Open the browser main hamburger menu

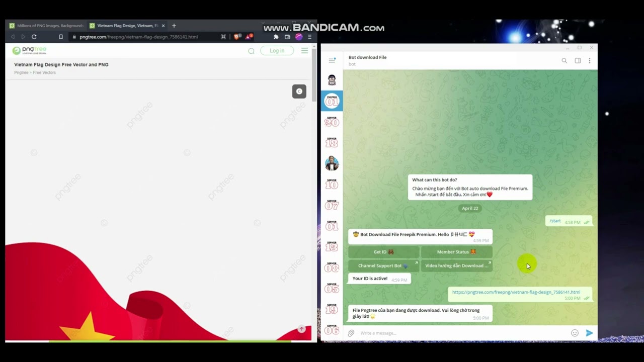pyautogui.click(x=309, y=37)
